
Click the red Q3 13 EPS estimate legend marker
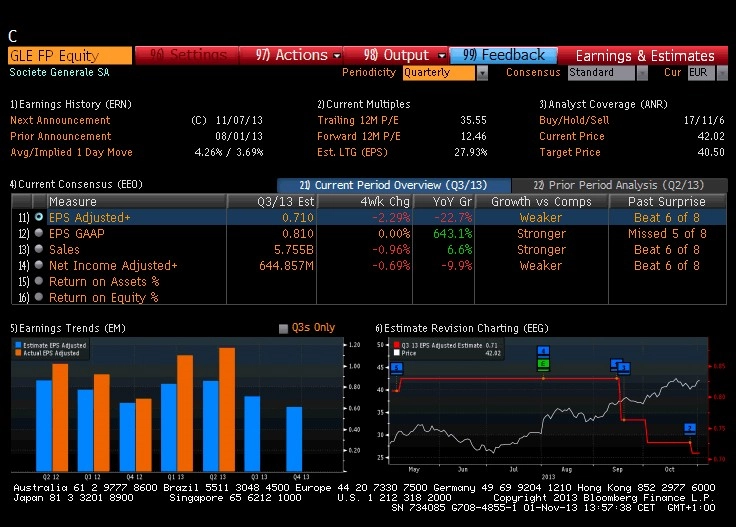395,345
